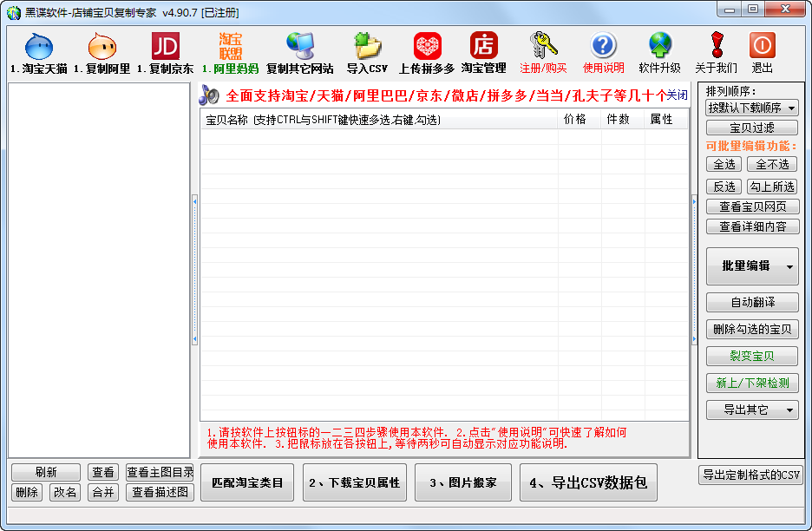
Task: Click the 2、下载宝贝属性 button
Action: [355, 482]
